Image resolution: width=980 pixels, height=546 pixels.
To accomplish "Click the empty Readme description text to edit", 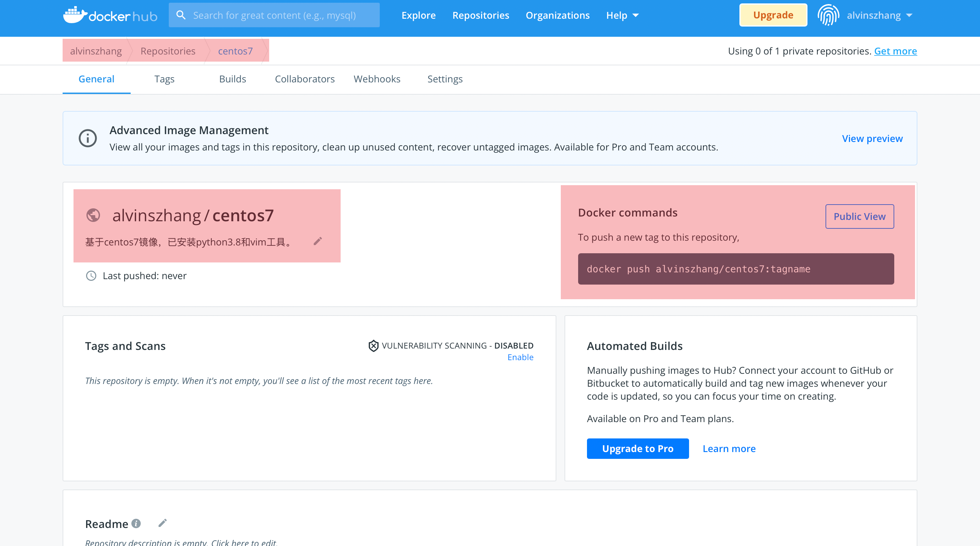I will [181, 542].
